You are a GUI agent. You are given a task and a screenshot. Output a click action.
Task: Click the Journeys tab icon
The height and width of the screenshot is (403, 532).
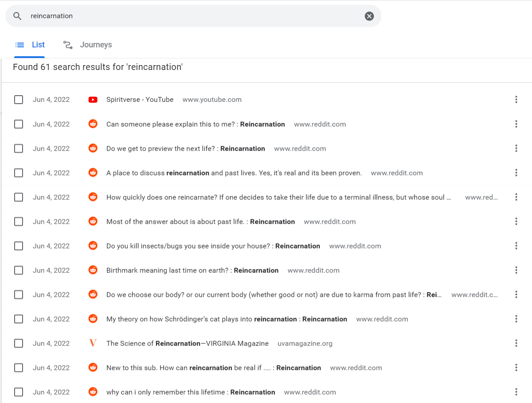(68, 45)
